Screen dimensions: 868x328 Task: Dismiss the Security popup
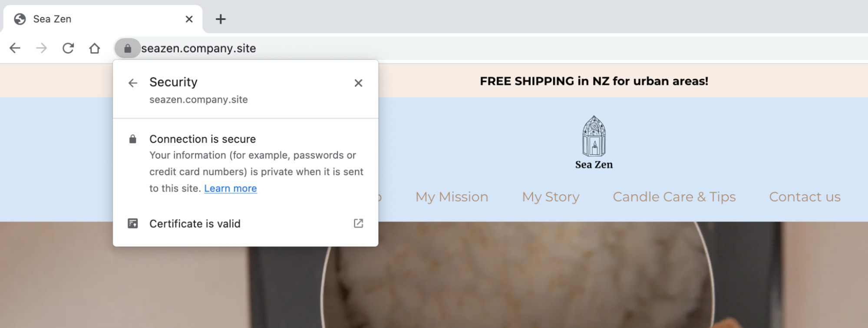pyautogui.click(x=358, y=83)
